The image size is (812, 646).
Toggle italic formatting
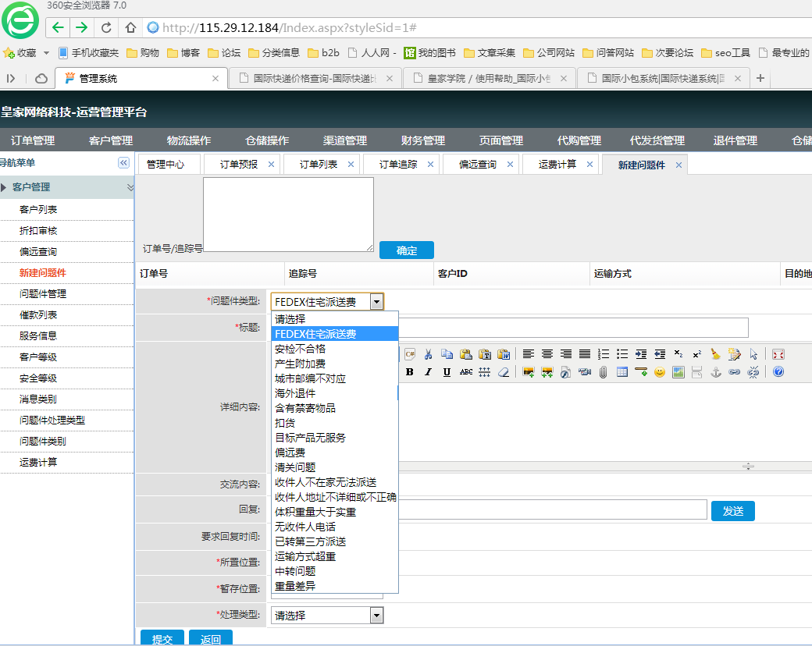tap(429, 371)
